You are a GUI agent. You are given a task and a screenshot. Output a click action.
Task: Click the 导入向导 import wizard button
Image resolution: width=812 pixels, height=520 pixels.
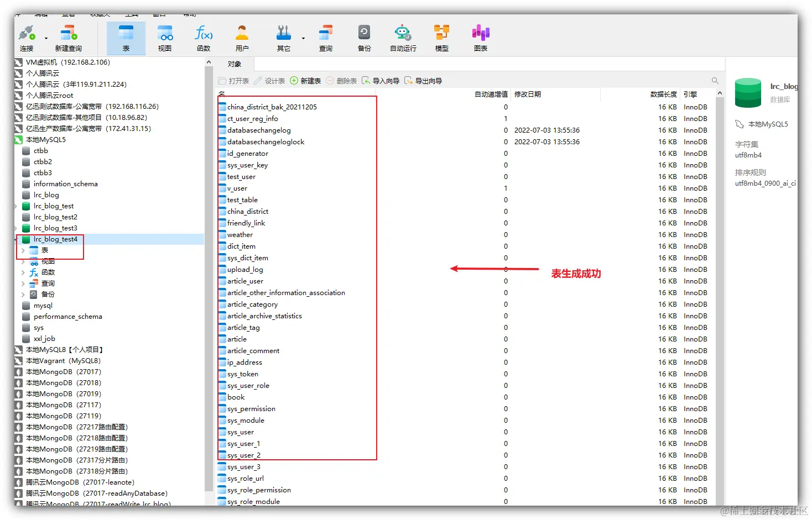coord(381,81)
